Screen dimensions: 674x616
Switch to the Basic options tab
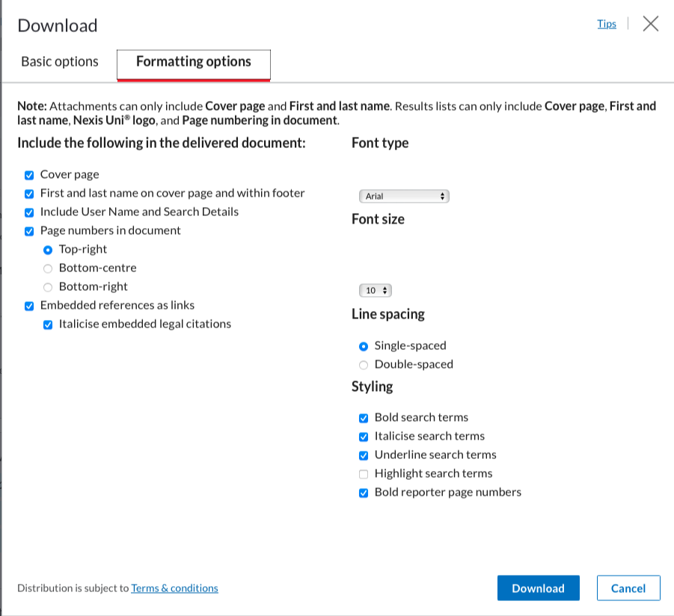pos(60,62)
